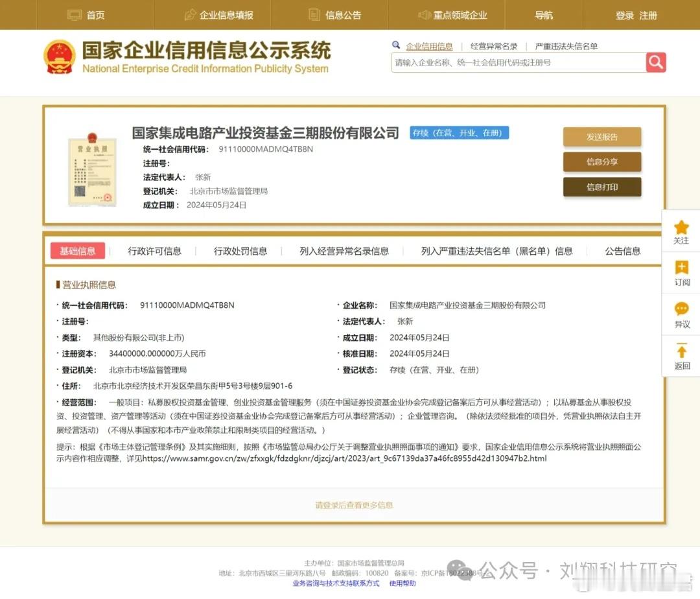Click the type value 其他股份有限公司(非上市)
This screenshot has width=700, height=599.
point(139,338)
